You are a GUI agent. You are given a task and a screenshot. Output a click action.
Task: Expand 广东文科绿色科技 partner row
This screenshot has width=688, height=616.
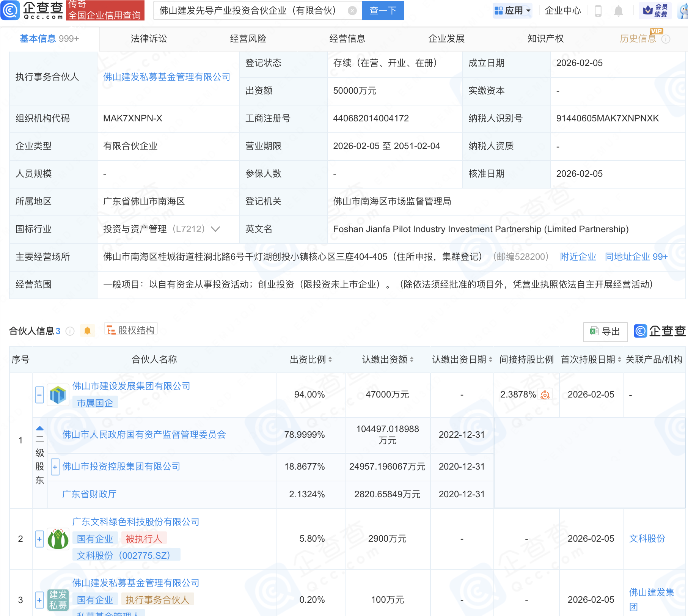[x=39, y=539]
